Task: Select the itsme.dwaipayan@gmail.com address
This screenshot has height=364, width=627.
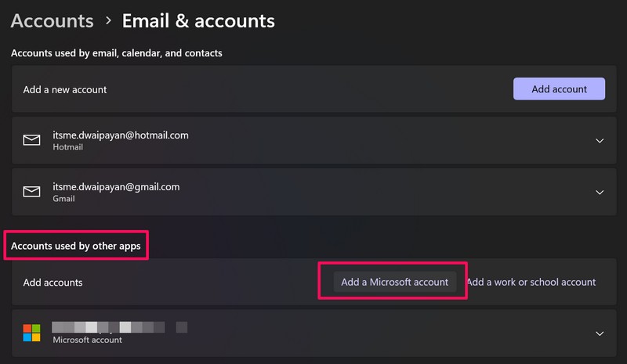Action: click(116, 187)
